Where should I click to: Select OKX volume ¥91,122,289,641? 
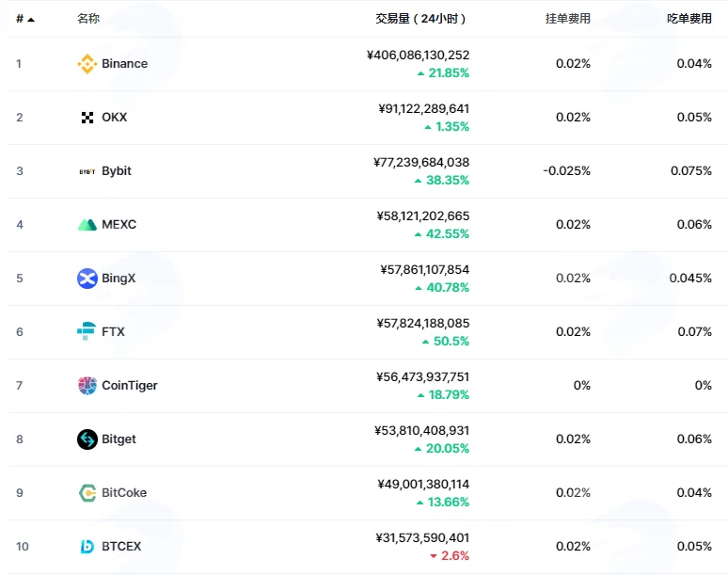pyautogui.click(x=424, y=108)
